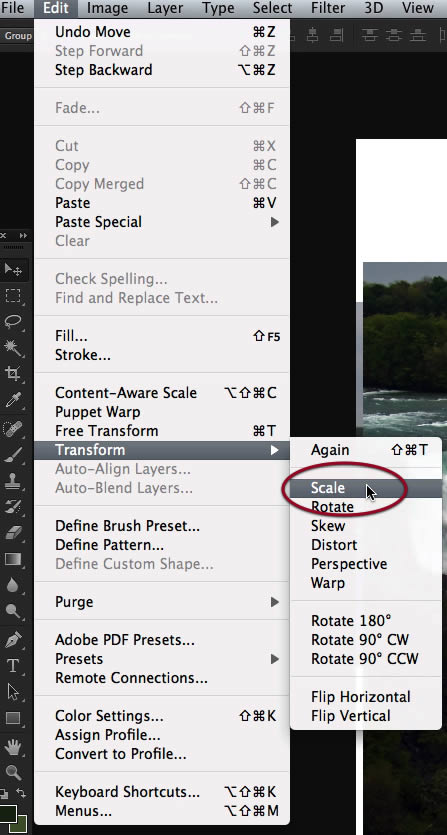Image resolution: width=447 pixels, height=835 pixels.
Task: Select the Dodge tool
Action: (x=13, y=611)
